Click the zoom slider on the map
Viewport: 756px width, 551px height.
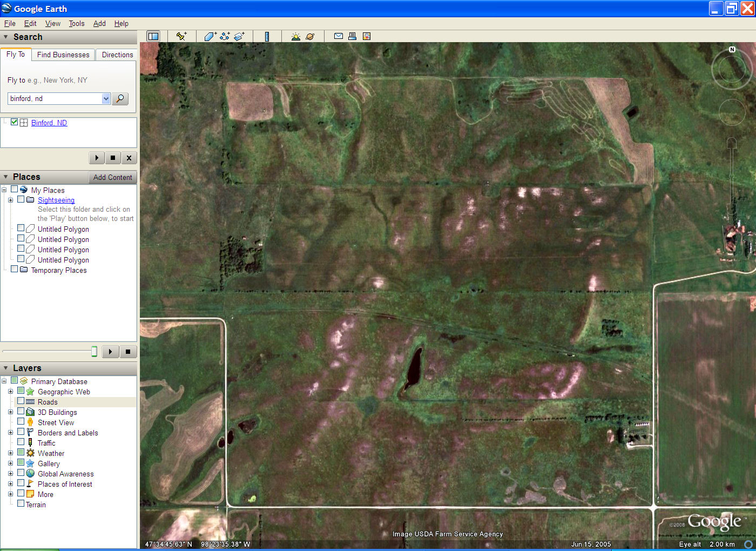click(x=732, y=176)
